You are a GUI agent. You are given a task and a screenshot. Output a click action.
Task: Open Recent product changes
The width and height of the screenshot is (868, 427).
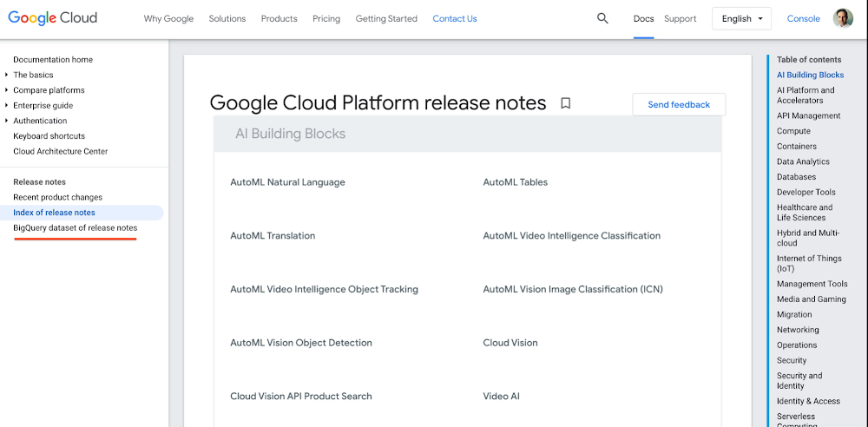(57, 197)
